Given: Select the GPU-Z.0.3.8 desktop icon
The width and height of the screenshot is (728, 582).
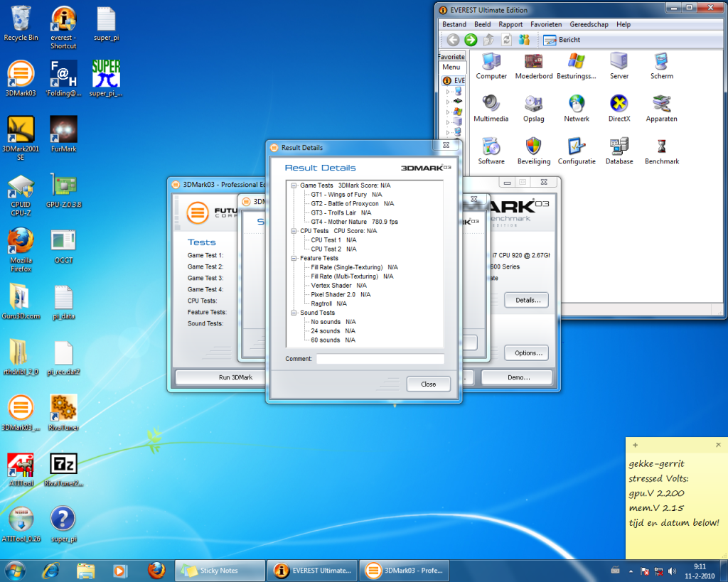Looking at the screenshot, I should click(x=63, y=190).
